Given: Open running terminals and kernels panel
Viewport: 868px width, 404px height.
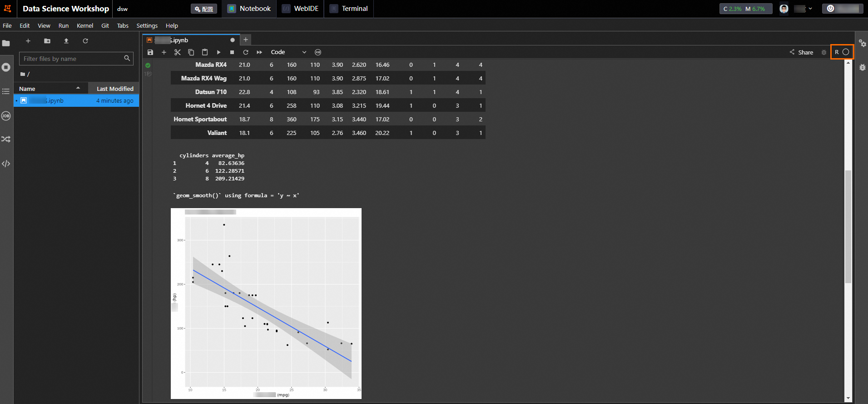Looking at the screenshot, I should coord(6,67).
